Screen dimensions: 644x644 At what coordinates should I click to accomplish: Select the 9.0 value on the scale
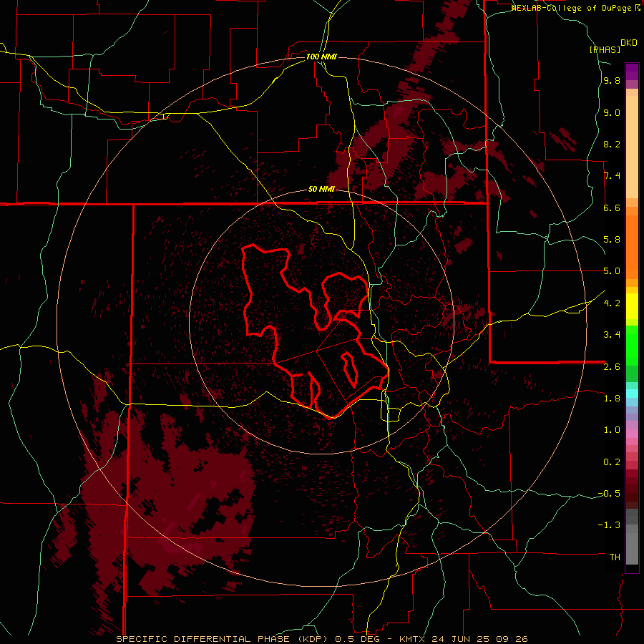click(x=612, y=113)
